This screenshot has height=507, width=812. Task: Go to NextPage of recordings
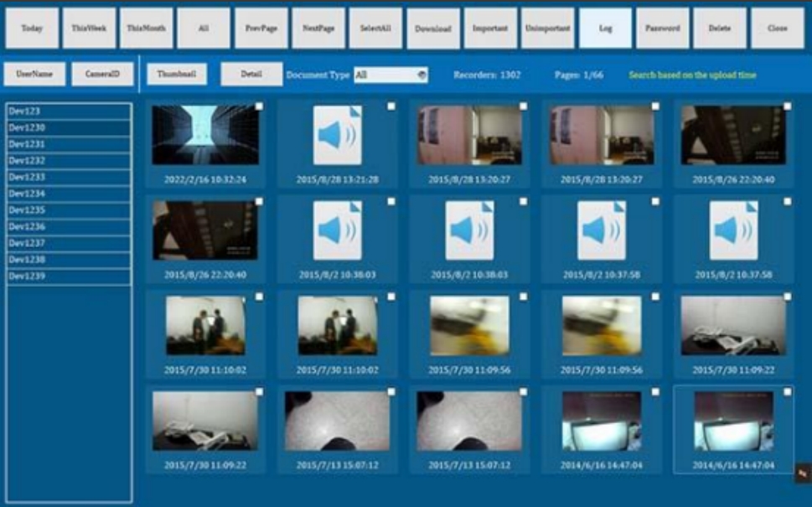[318, 28]
